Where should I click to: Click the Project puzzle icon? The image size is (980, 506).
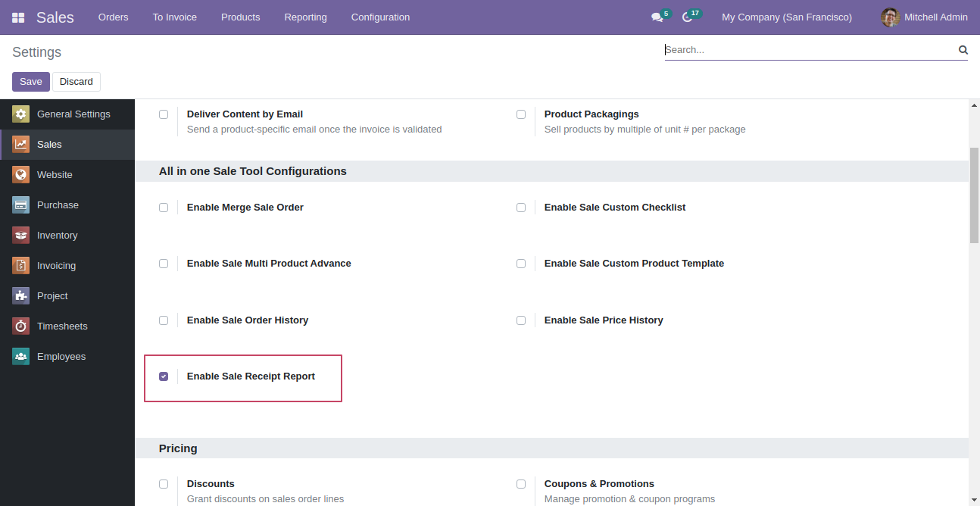(x=21, y=296)
